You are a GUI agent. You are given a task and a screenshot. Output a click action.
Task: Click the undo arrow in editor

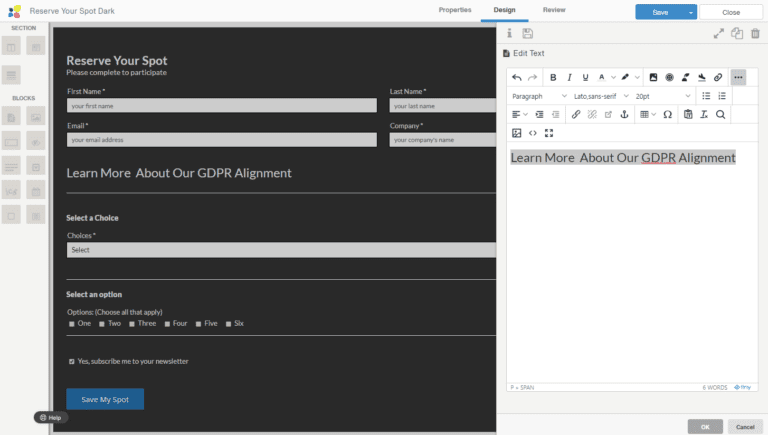[516, 77]
